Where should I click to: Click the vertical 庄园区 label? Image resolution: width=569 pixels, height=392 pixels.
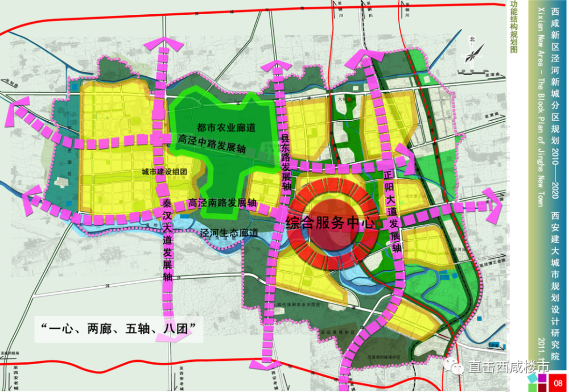click(69, 162)
